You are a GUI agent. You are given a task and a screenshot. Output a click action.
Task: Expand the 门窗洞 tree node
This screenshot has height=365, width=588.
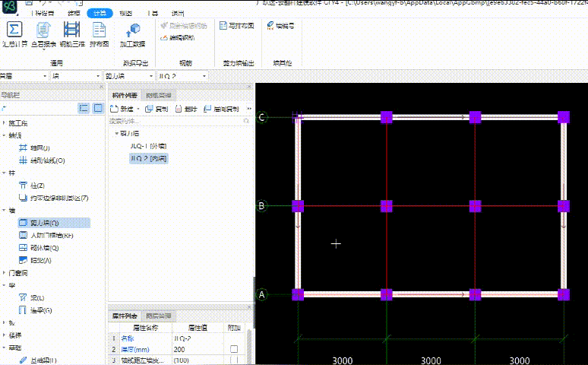(4, 273)
